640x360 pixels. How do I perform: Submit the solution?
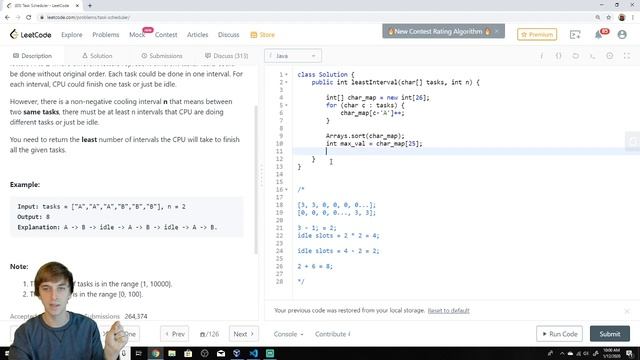609,334
